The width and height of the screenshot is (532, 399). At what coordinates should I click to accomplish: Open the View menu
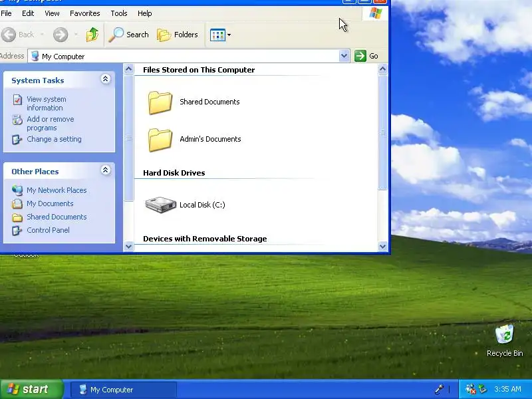click(x=52, y=13)
